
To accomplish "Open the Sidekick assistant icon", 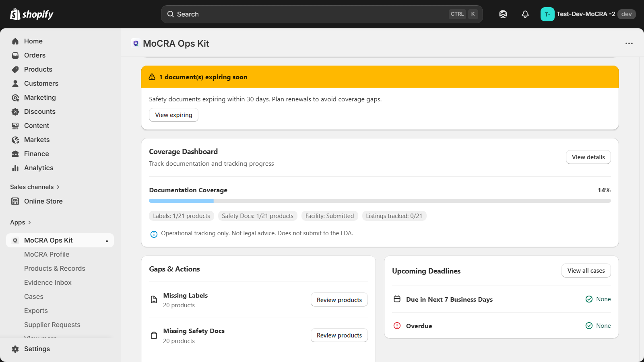I will [503, 14].
